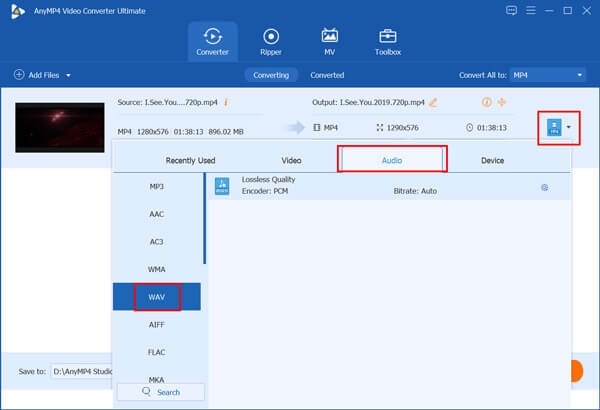The height and width of the screenshot is (410, 600).
Task: Select the Audio format tab
Action: coord(392,160)
